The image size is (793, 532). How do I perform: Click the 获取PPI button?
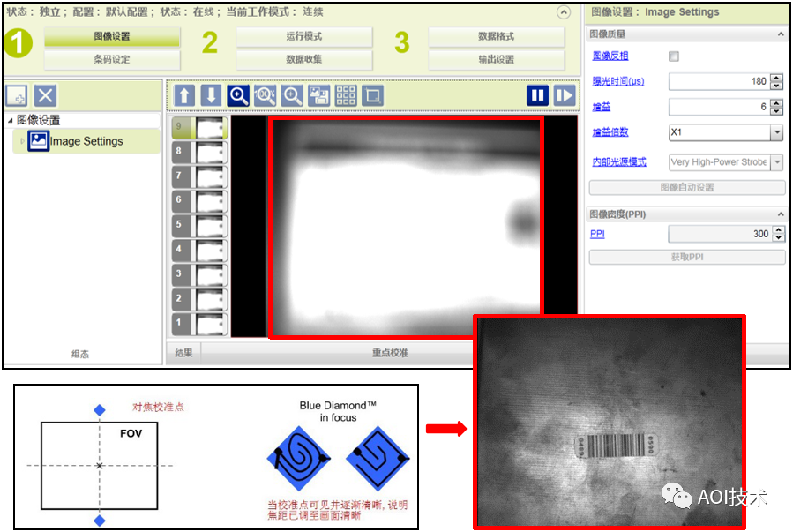tap(687, 257)
